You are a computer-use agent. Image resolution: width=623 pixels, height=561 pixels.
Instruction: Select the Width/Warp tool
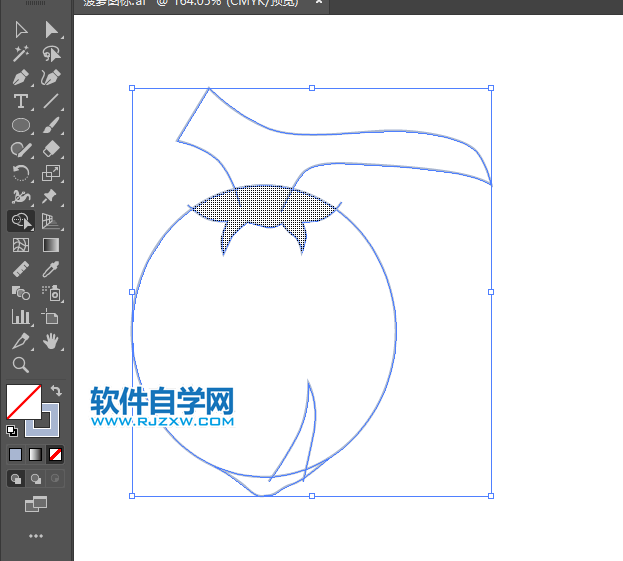(21, 197)
